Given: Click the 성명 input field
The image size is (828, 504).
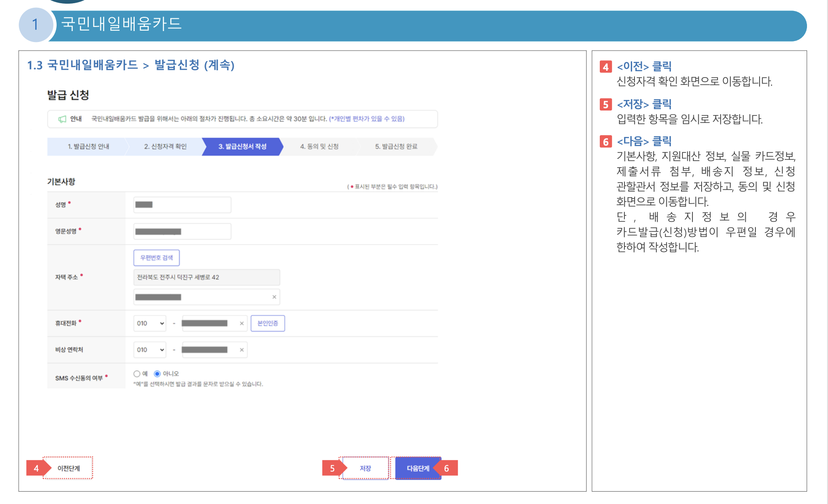Looking at the screenshot, I should coord(182,205).
